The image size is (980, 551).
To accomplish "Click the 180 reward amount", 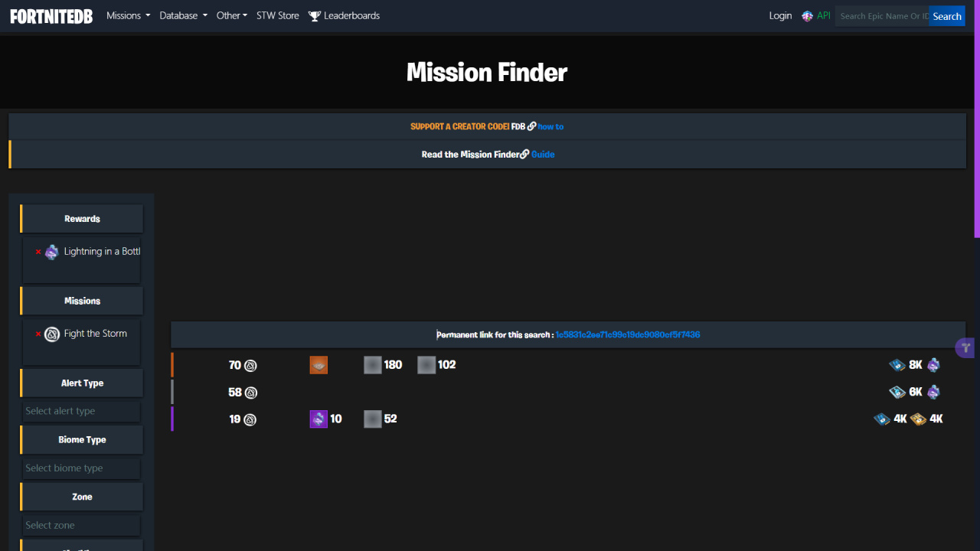I will 393,365.
